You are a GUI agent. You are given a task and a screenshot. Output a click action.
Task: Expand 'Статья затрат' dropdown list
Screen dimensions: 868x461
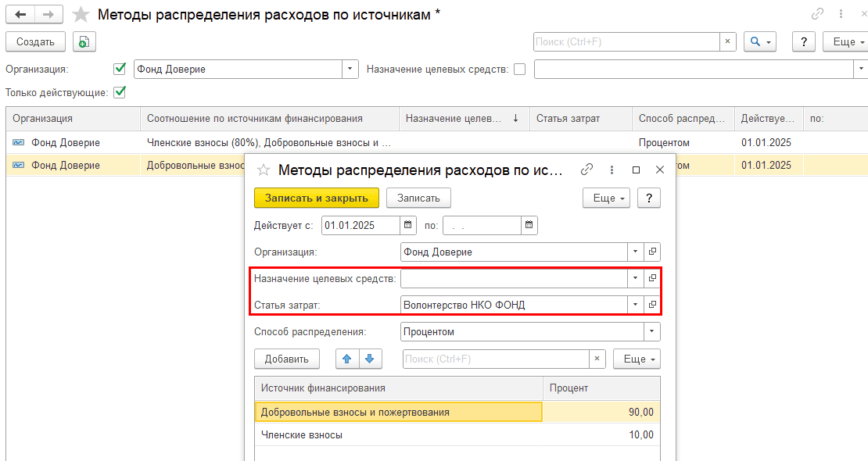(x=635, y=305)
